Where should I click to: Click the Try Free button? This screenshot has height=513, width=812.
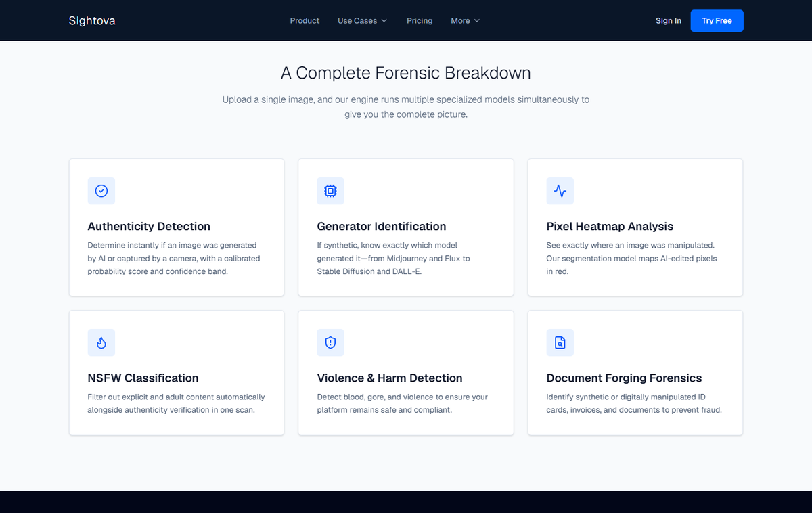pos(717,21)
